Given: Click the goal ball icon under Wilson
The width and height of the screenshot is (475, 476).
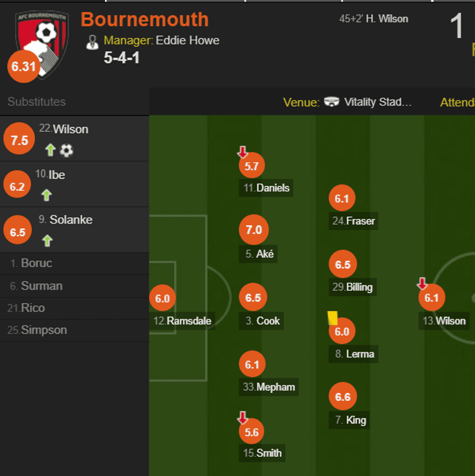Looking at the screenshot, I should [66, 151].
